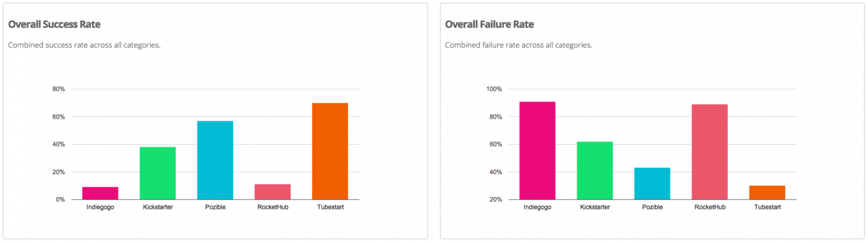Click the Tubestart axis label under failure chart
The height and width of the screenshot is (242, 868).
tap(767, 208)
